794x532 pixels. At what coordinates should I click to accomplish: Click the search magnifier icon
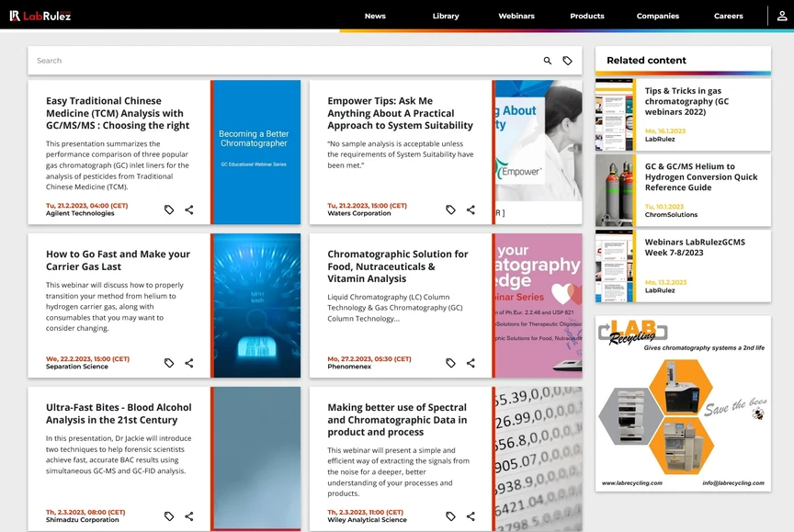point(548,61)
